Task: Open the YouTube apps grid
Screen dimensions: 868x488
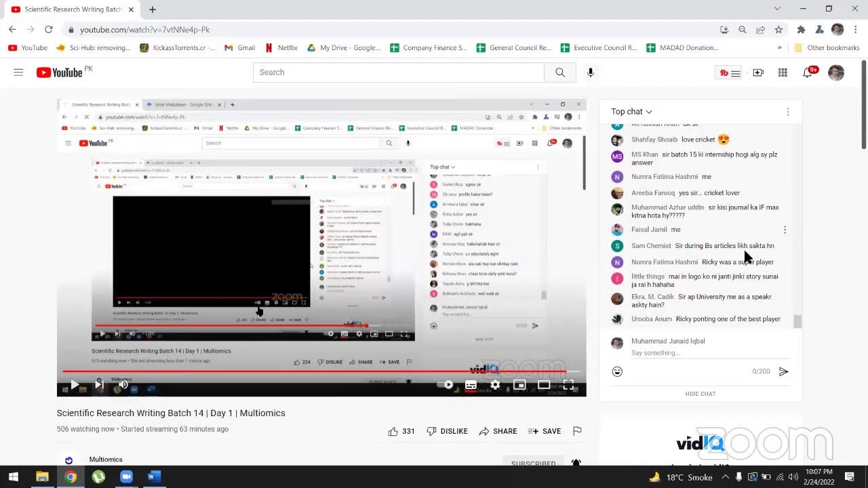Action: (x=783, y=73)
